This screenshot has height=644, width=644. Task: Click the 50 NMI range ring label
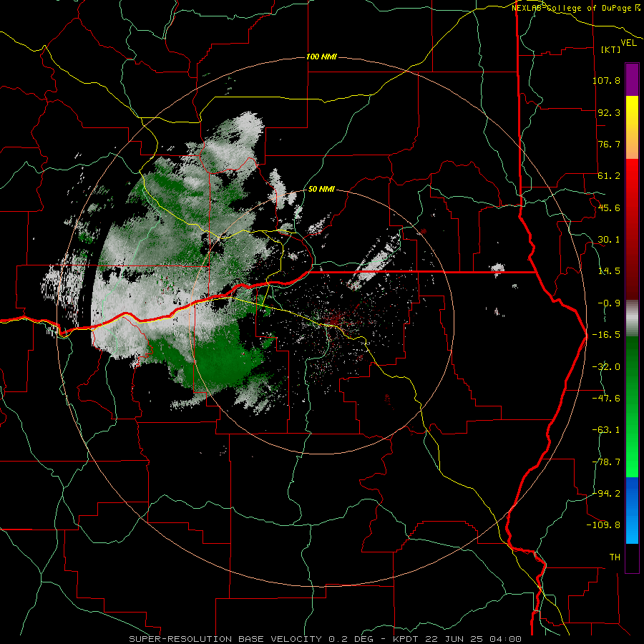coord(321,189)
